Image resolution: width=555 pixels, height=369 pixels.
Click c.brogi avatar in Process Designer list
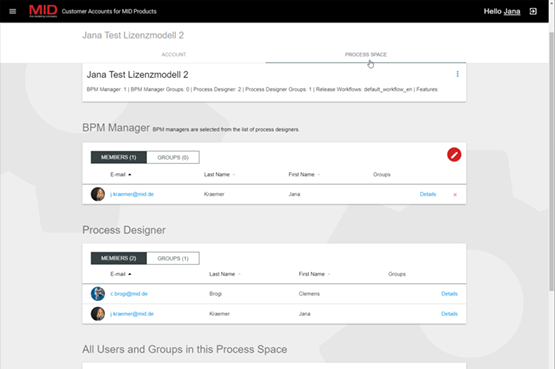[98, 294]
